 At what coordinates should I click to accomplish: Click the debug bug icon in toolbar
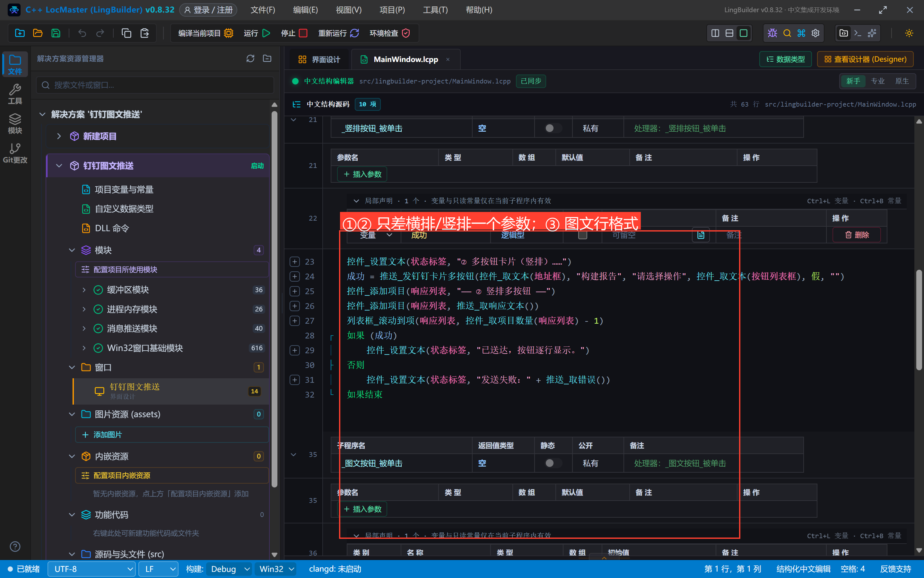[x=772, y=33]
